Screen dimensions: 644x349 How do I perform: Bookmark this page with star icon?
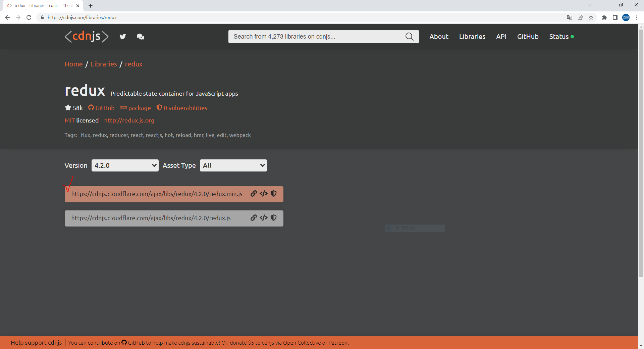pyautogui.click(x=591, y=17)
